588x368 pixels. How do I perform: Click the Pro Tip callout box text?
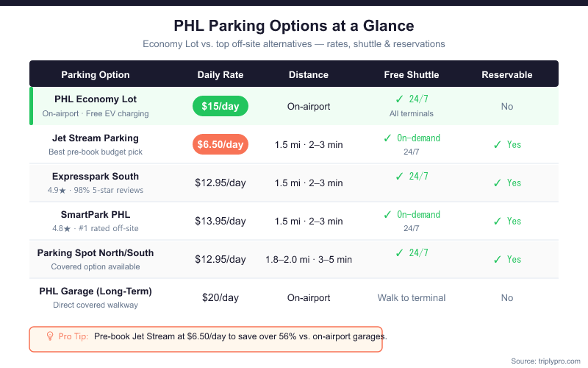pos(240,336)
